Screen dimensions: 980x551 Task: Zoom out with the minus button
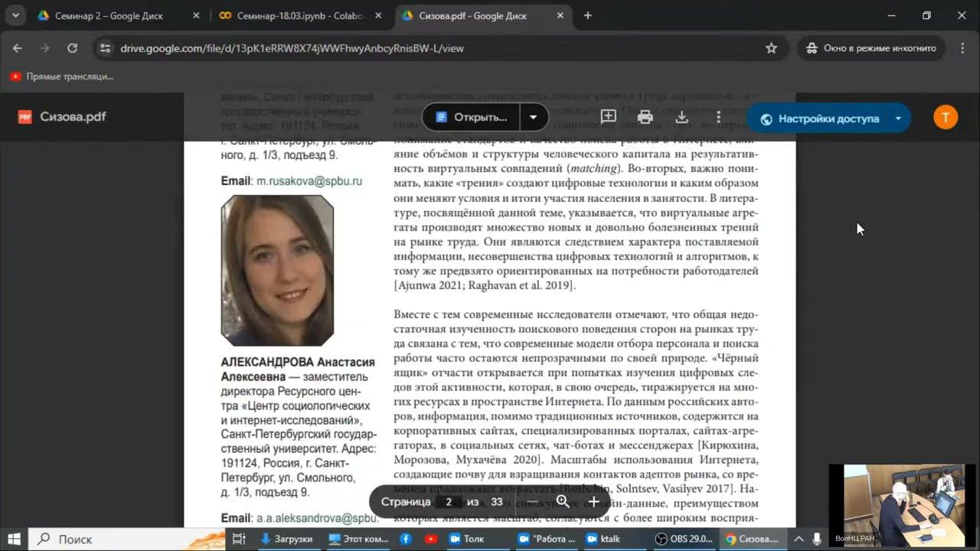pyautogui.click(x=533, y=502)
